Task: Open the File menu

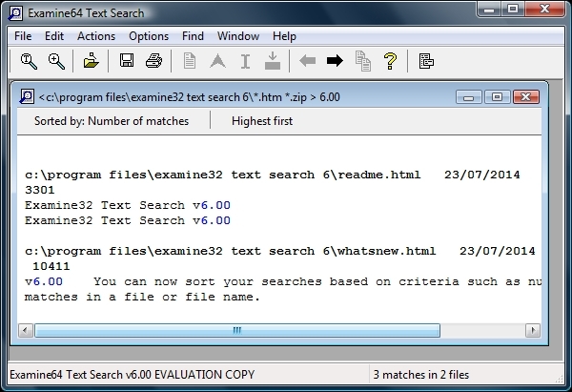Action: [x=23, y=36]
